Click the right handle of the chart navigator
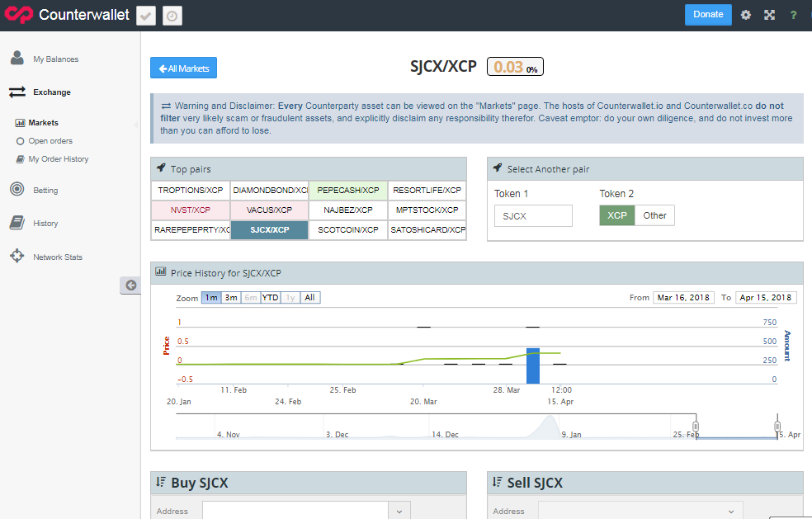 [x=777, y=427]
